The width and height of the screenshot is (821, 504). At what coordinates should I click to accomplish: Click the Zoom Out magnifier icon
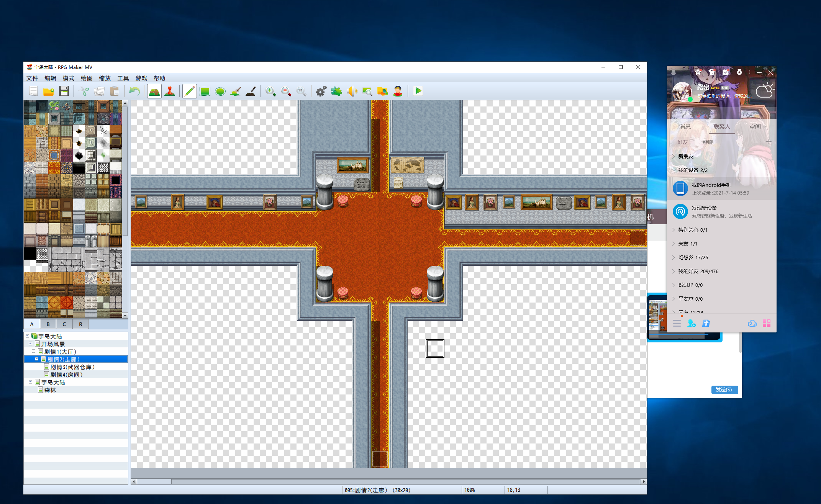tap(286, 91)
